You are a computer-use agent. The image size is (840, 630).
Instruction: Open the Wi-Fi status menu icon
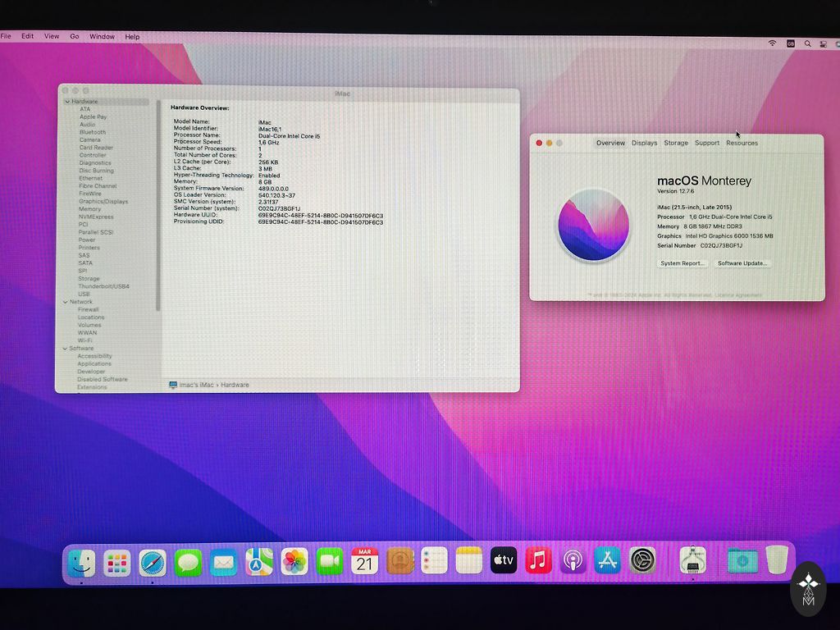772,43
